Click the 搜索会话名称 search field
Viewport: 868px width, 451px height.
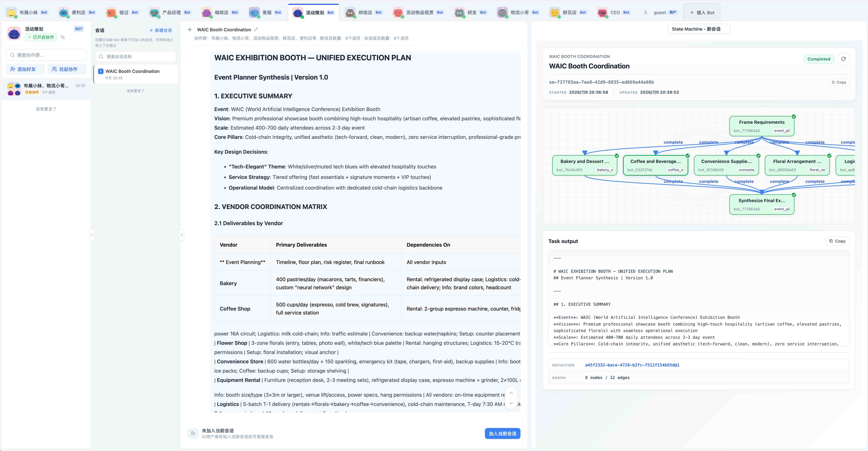tap(135, 57)
